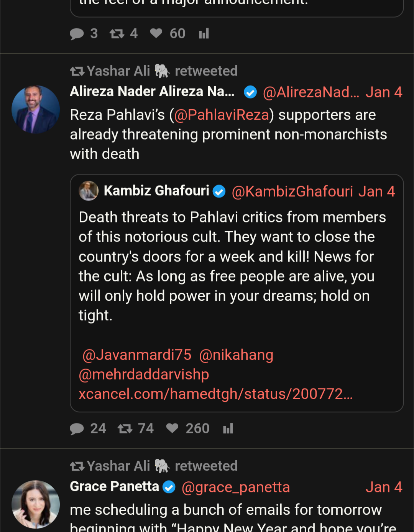Open the @mehrdaddarvishp mention
The width and height of the screenshot is (414, 532).
coord(144,374)
